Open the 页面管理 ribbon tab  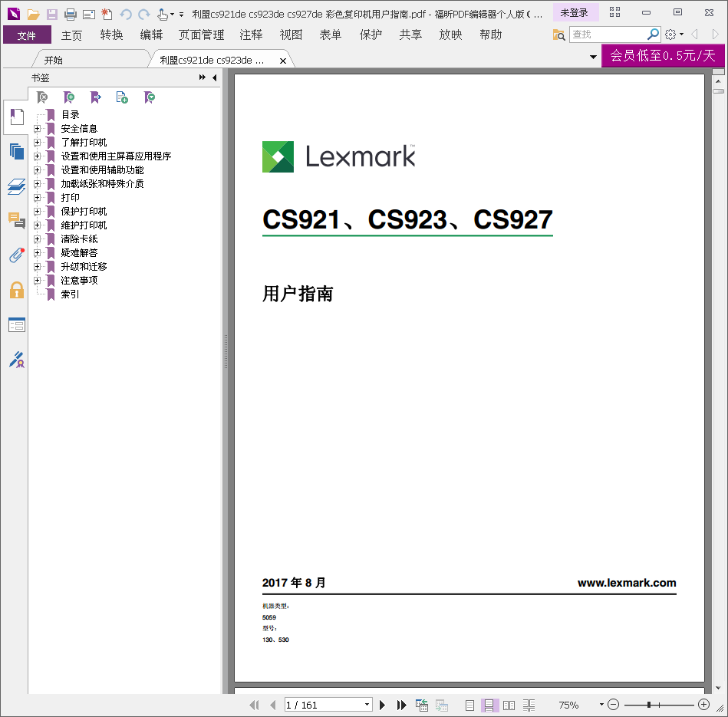(202, 35)
